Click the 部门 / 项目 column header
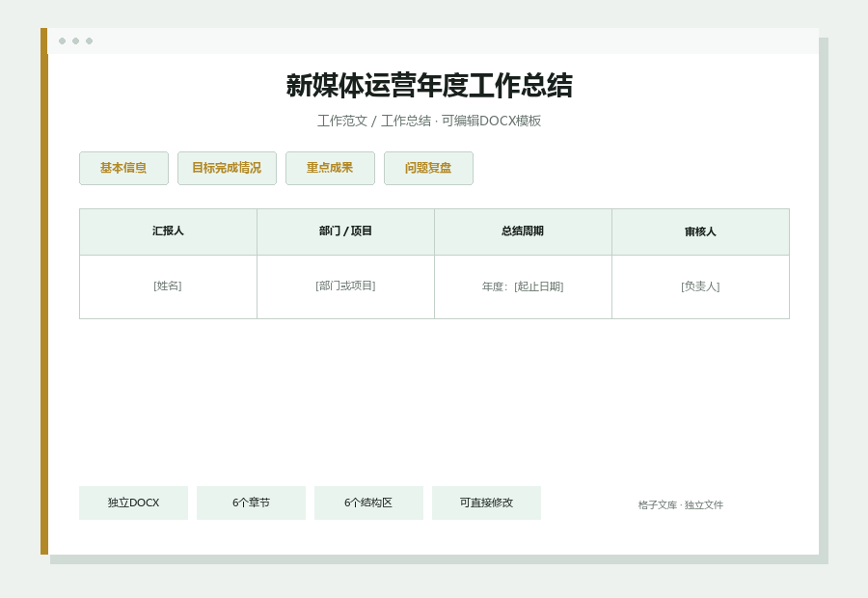 click(345, 231)
